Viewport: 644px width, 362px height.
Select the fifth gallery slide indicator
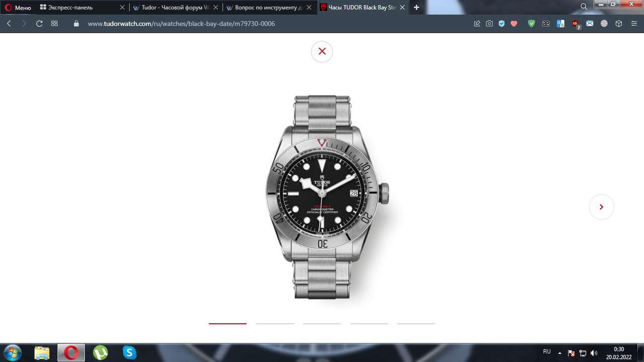pyautogui.click(x=416, y=323)
